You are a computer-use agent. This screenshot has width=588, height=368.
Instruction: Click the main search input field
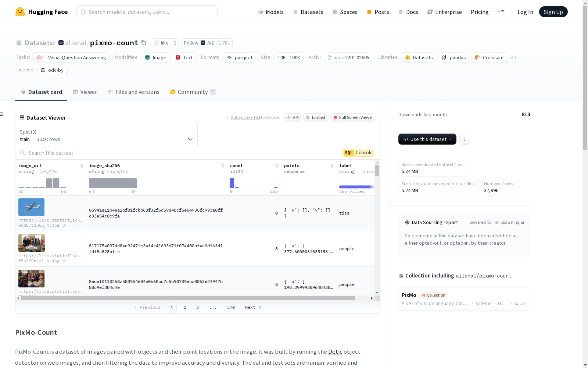pos(147,12)
